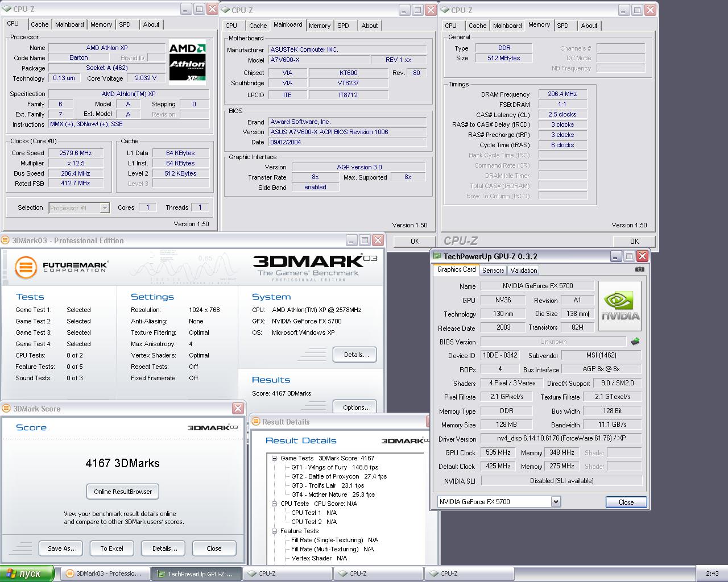Open 3DMark03 taskbar item

[105, 573]
